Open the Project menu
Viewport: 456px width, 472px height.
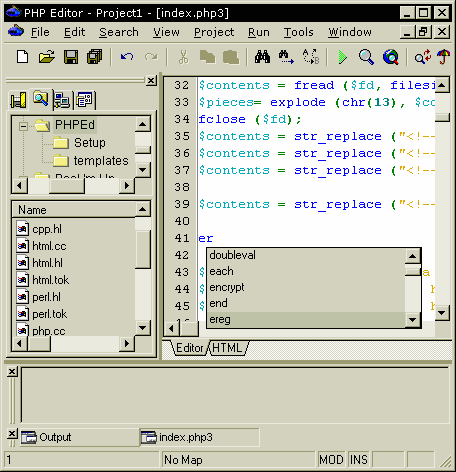(x=214, y=32)
